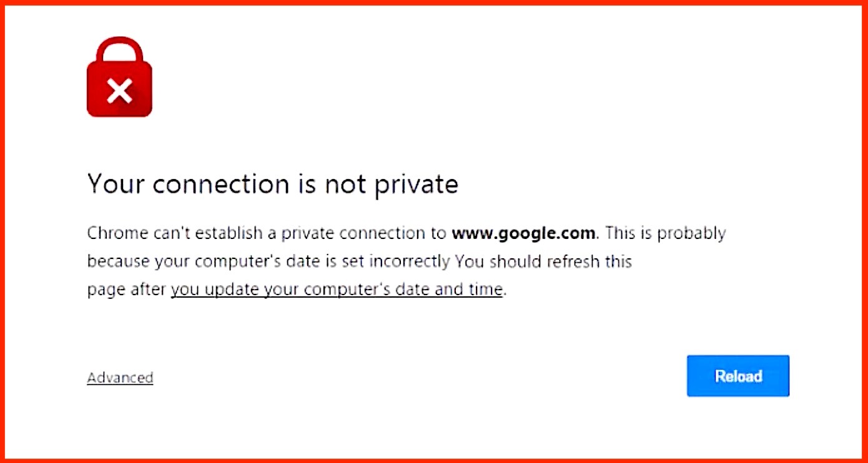Open the Advanced link

click(x=120, y=378)
